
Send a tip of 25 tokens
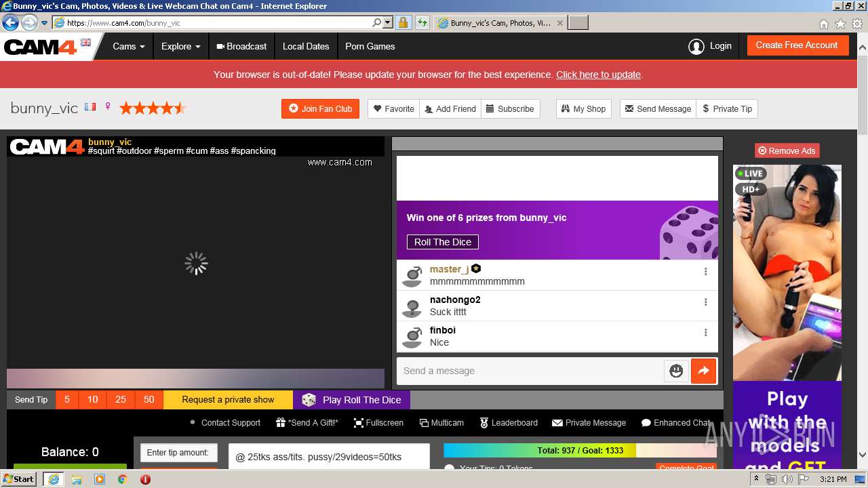121,400
